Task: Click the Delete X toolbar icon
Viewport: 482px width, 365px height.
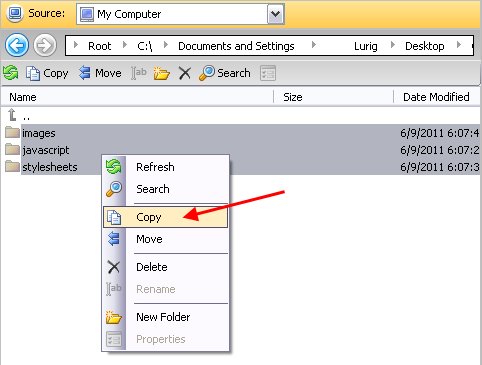Action: click(x=184, y=73)
